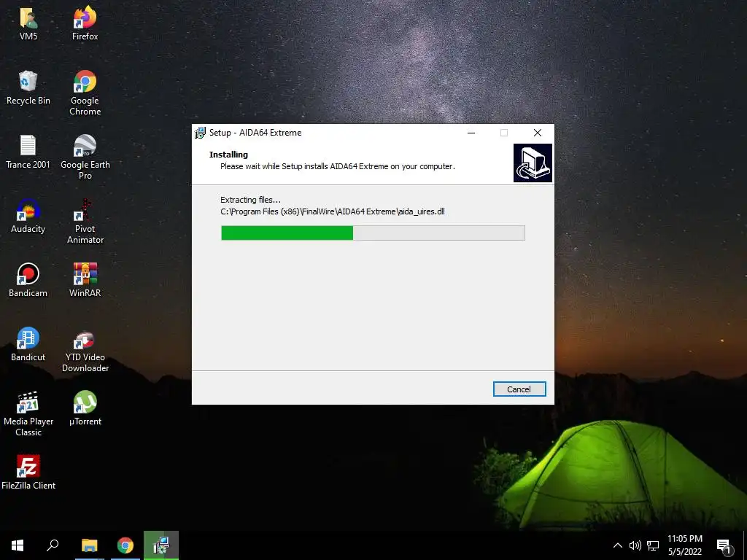Cancel the AIDA64 installation
Image resolution: width=747 pixels, height=560 pixels.
pyautogui.click(x=519, y=389)
